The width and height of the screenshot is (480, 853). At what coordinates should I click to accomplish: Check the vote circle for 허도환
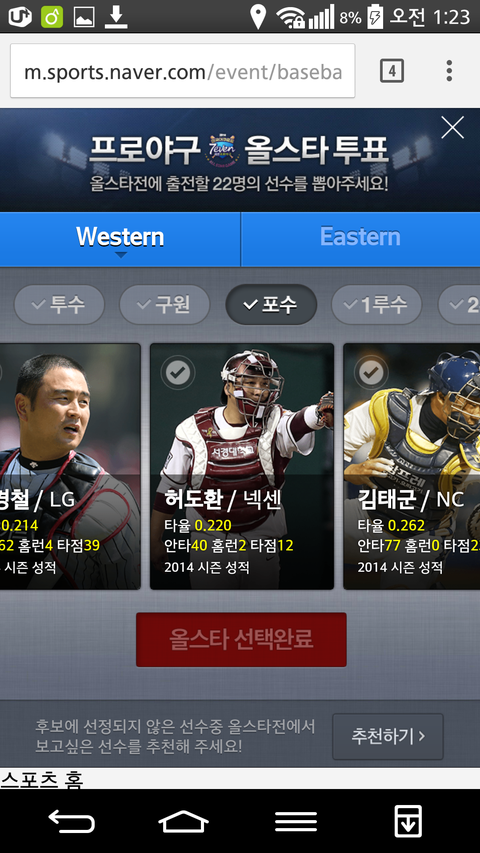(177, 373)
